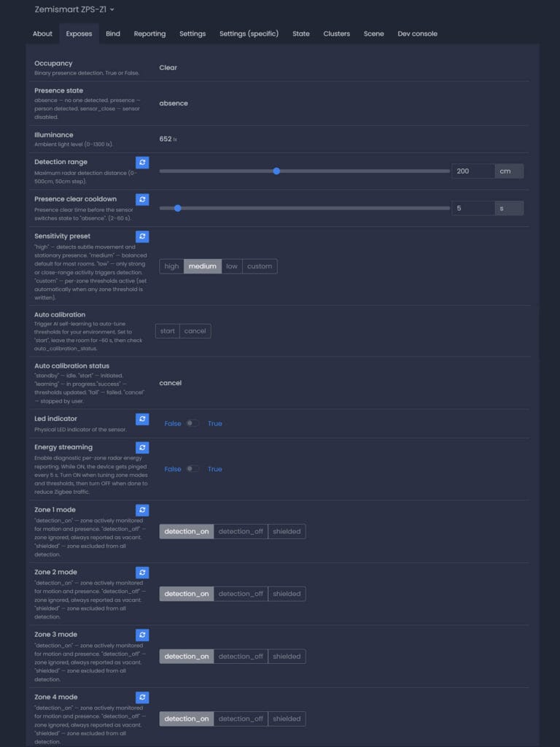This screenshot has width=560, height=747.
Task: Cancel Auto calibration
Action: point(195,331)
